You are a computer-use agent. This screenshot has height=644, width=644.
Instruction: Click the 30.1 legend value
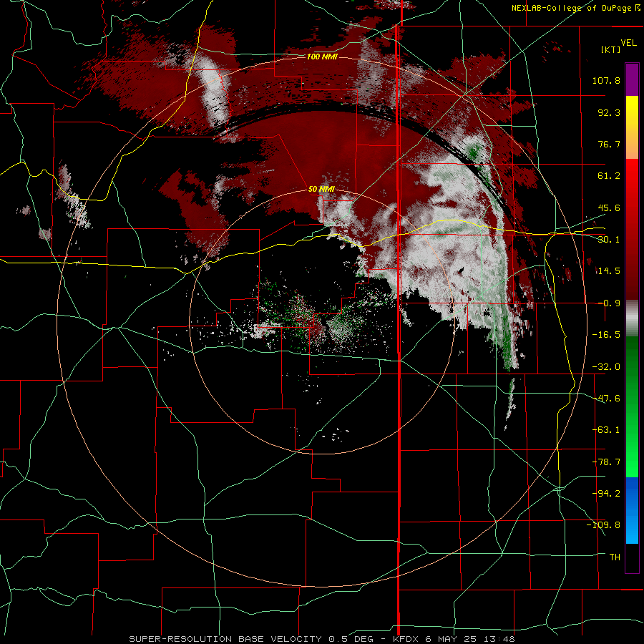point(609,240)
